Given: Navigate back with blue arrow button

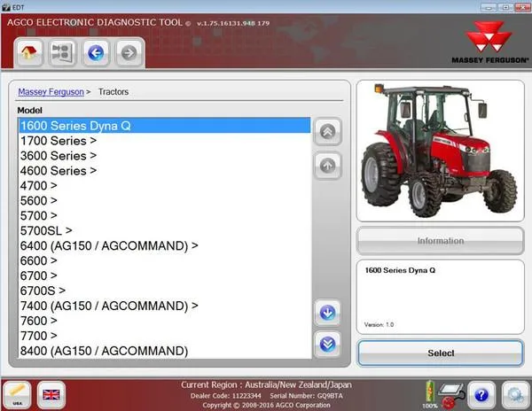Looking at the screenshot, I should [x=96, y=53].
